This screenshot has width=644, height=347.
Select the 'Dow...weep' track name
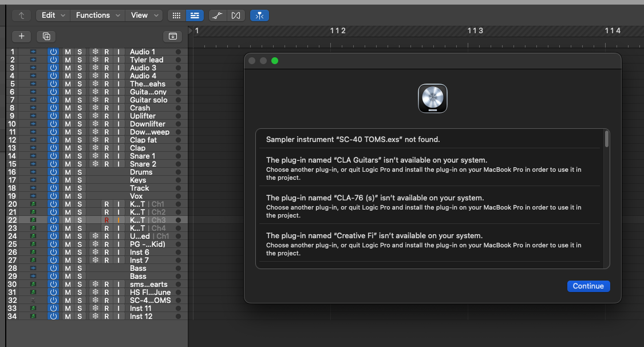149,132
